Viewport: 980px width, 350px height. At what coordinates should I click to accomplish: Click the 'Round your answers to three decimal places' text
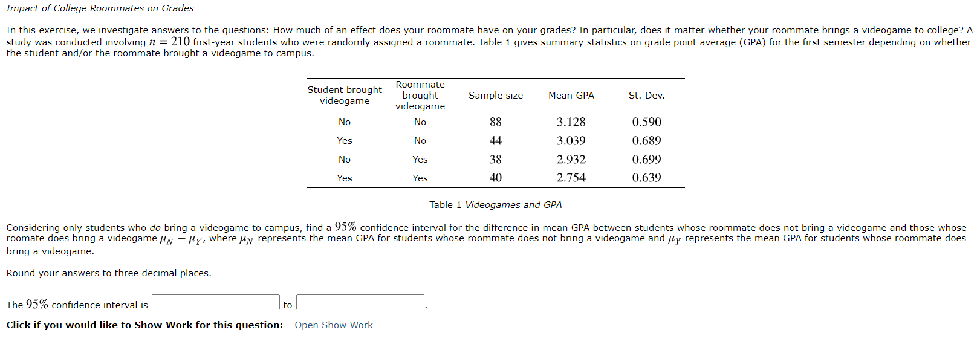pyautogui.click(x=109, y=273)
